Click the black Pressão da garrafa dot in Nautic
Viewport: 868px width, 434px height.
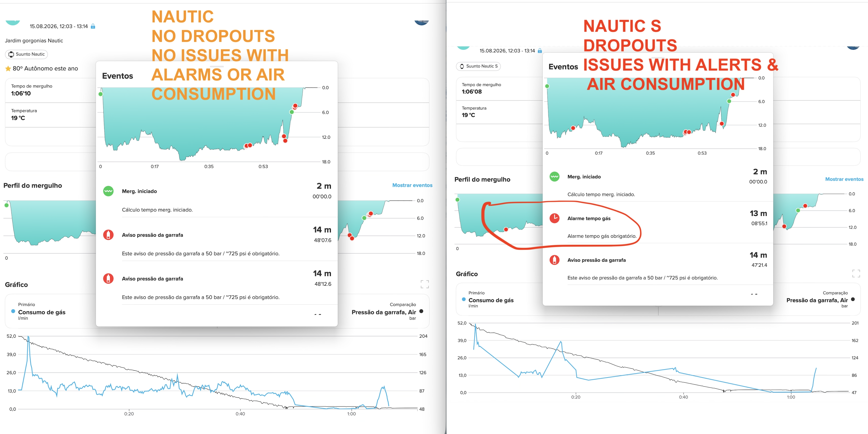click(421, 311)
